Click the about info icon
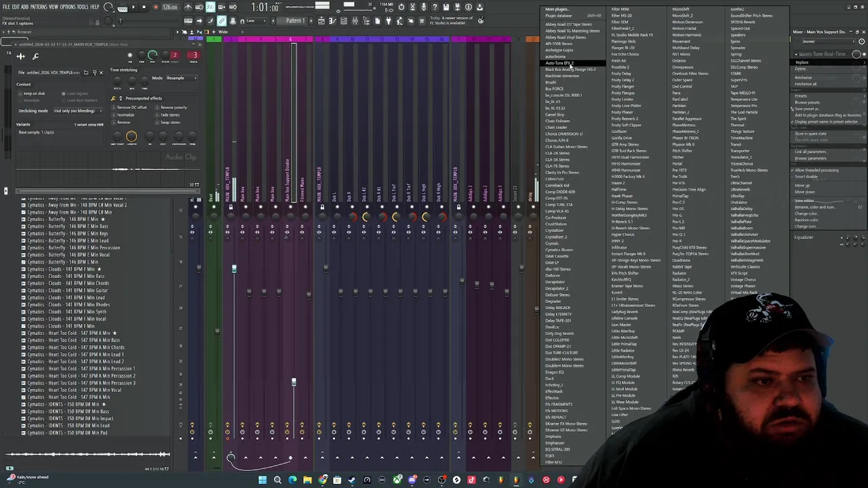The image size is (868, 488). [469, 7]
